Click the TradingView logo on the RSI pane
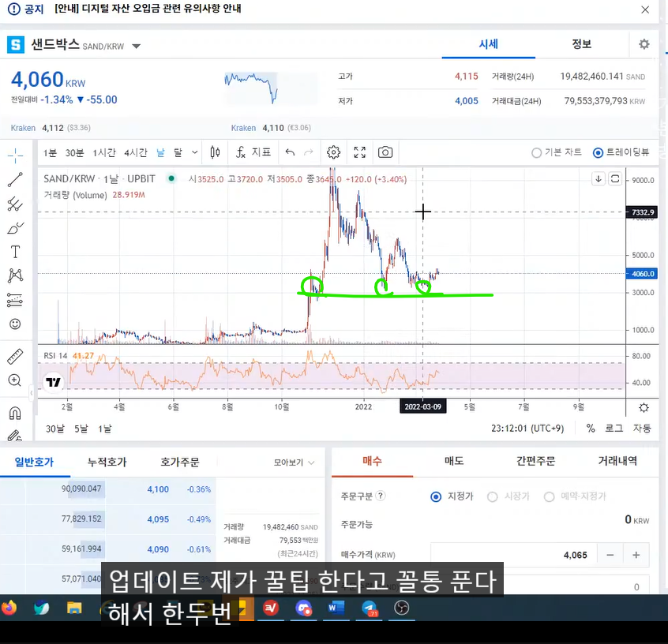Viewport: 668px width, 644px height. click(53, 382)
